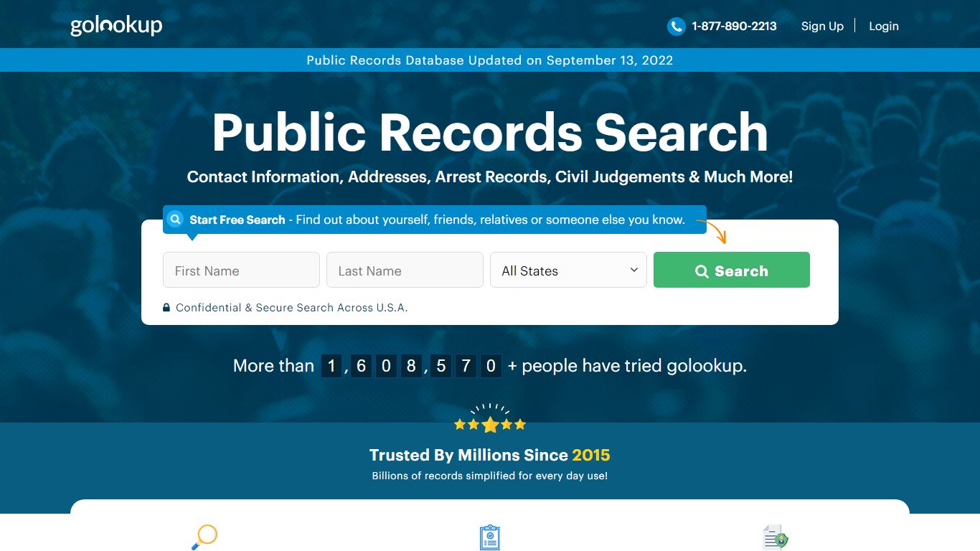Click the clipboard checklist feature icon
Viewport: 980px width, 551px height.
tap(490, 537)
